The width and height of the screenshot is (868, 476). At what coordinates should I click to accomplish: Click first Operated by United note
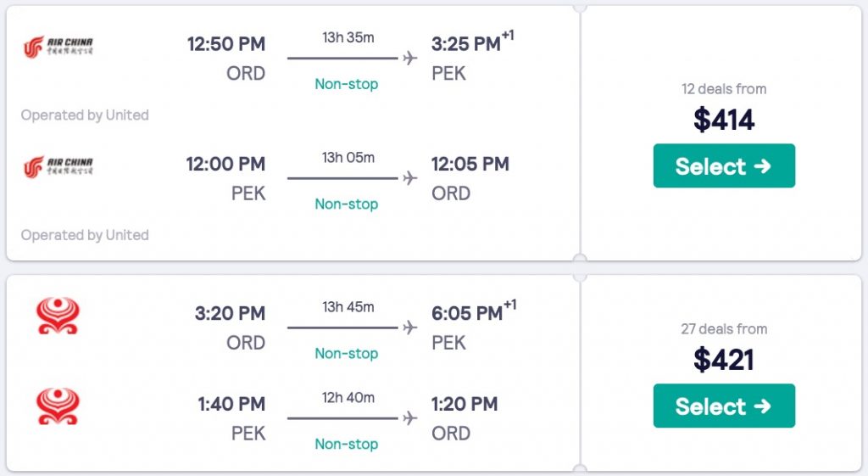[85, 115]
